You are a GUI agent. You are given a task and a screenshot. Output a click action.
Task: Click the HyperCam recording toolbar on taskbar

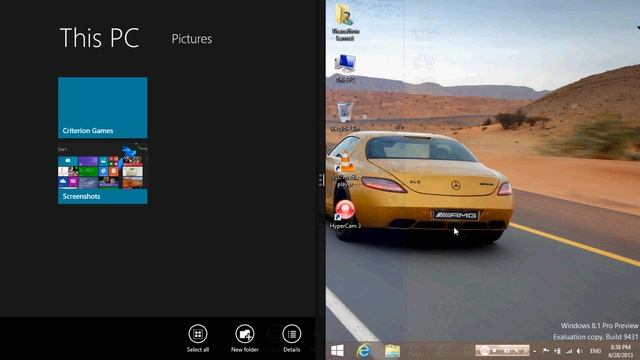tap(502, 350)
